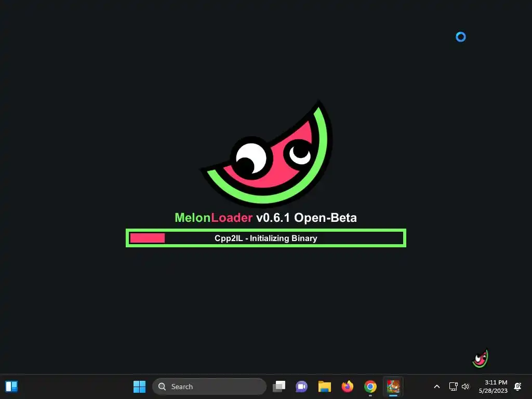
Task: Click the MelonLoader v0.6.1 Open-Beta title text
Action: point(265,218)
